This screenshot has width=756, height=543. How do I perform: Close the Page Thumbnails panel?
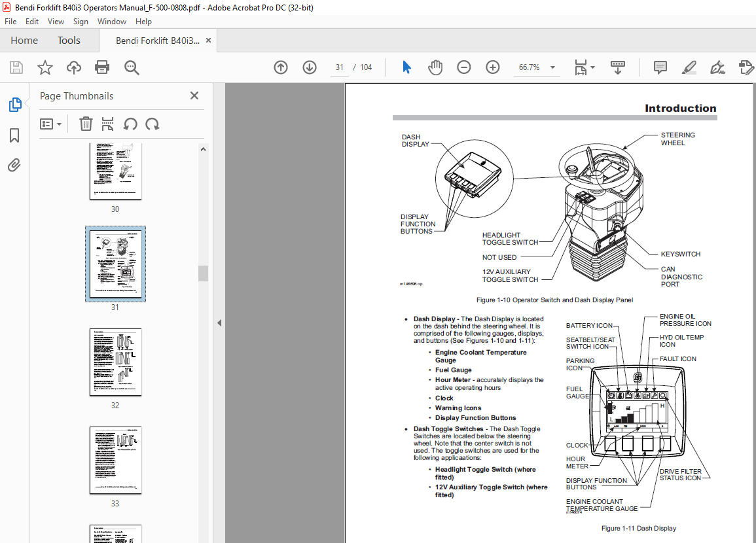coord(194,96)
